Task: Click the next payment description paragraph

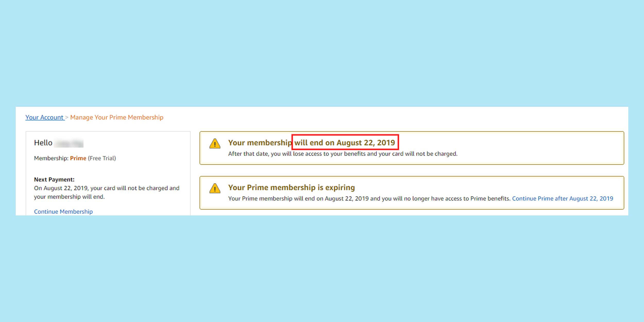Action: (106, 192)
